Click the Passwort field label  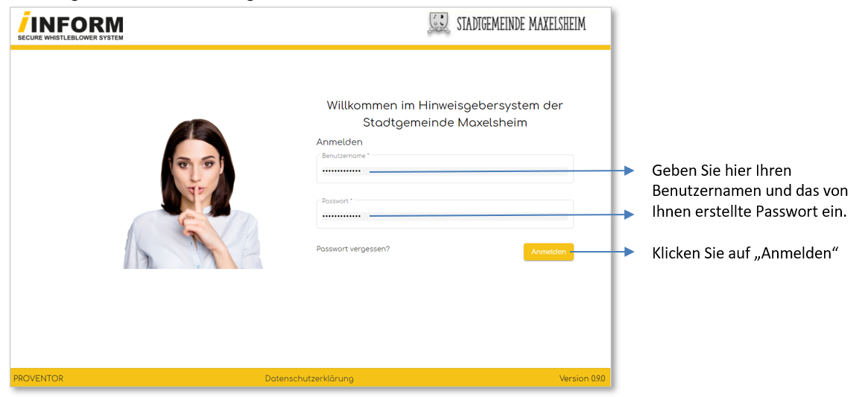337,201
